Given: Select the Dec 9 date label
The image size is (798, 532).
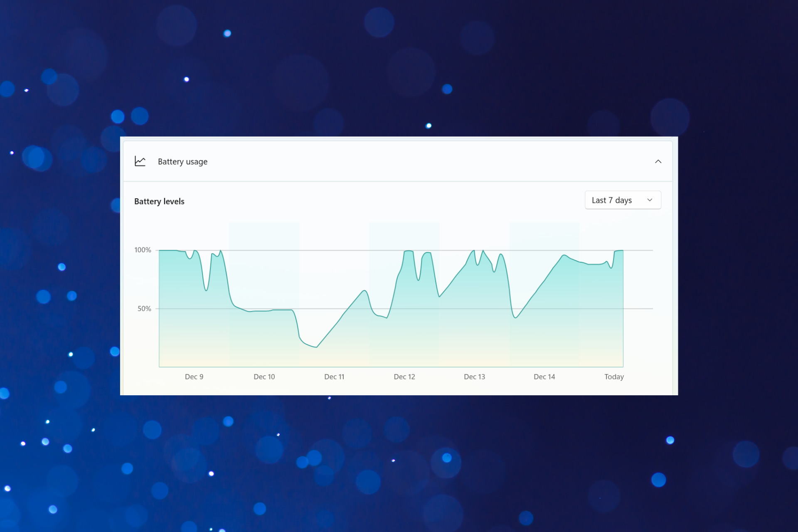Looking at the screenshot, I should point(194,377).
